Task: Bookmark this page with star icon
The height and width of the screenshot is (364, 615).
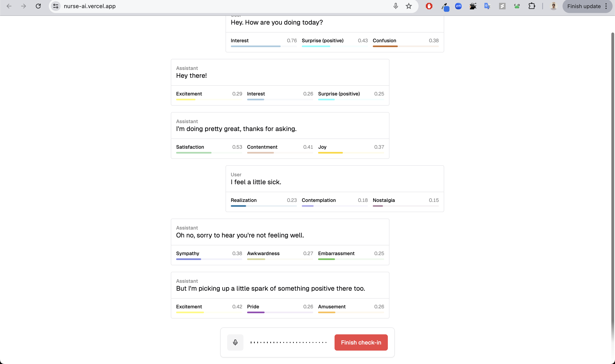Action: pyautogui.click(x=409, y=6)
